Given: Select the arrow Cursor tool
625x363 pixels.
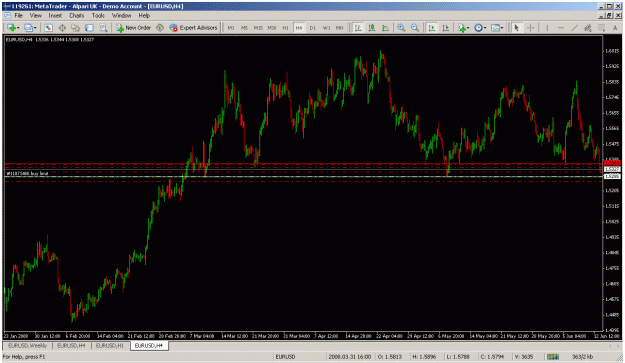Looking at the screenshot, I should 517,27.
